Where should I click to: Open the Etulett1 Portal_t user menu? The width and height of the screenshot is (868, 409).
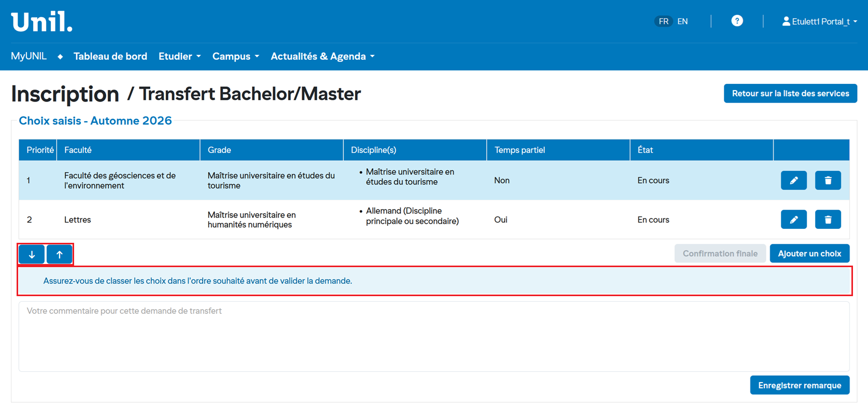click(x=819, y=21)
